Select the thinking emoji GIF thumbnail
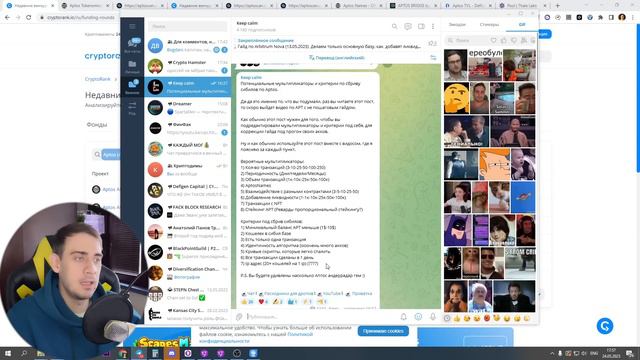The image size is (640, 360). coord(456,98)
